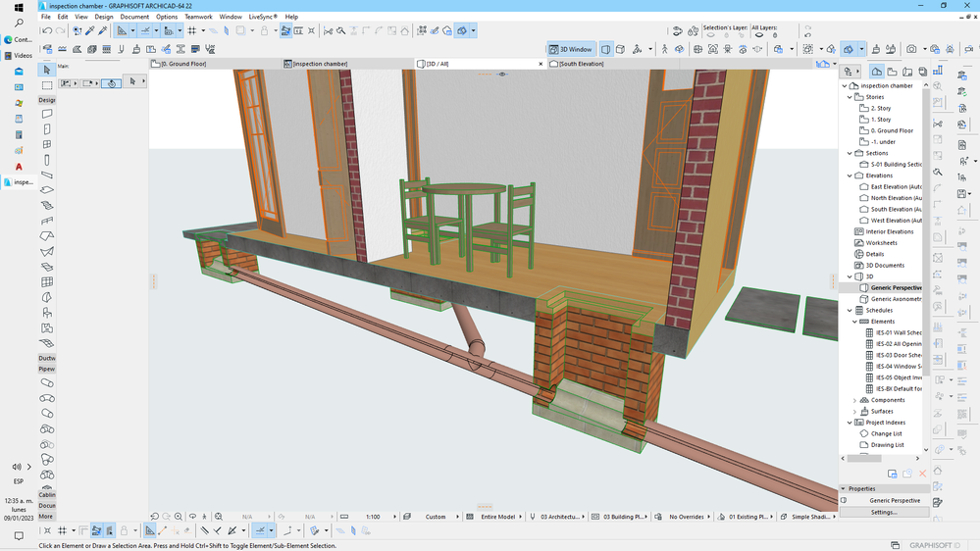The width and height of the screenshot is (980, 551).
Task: Open the View Map tab in Navigator
Action: pyautogui.click(x=893, y=72)
